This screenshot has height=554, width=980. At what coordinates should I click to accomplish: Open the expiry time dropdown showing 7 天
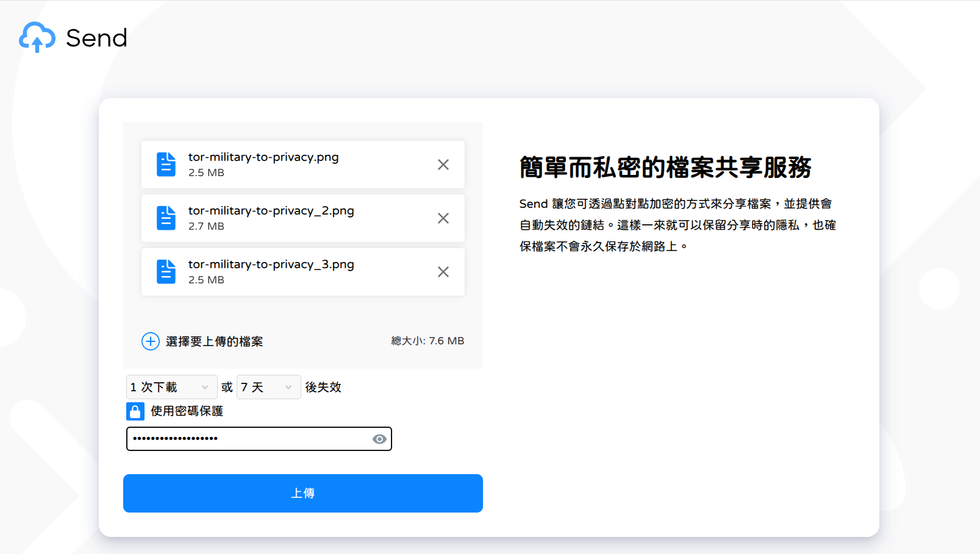pos(268,387)
